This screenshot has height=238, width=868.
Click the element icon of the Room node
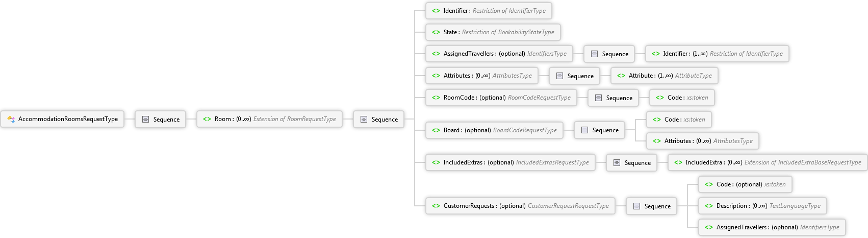pyautogui.click(x=207, y=119)
